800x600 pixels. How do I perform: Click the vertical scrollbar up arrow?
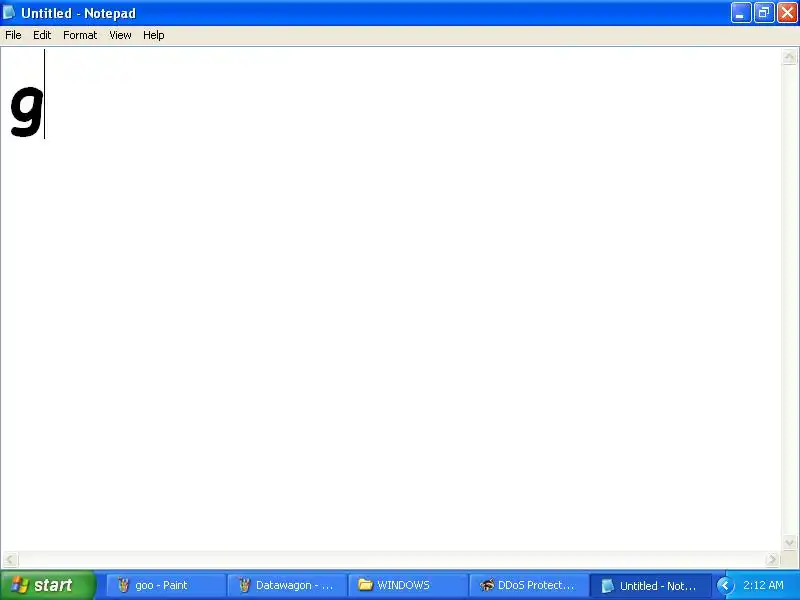click(789, 57)
